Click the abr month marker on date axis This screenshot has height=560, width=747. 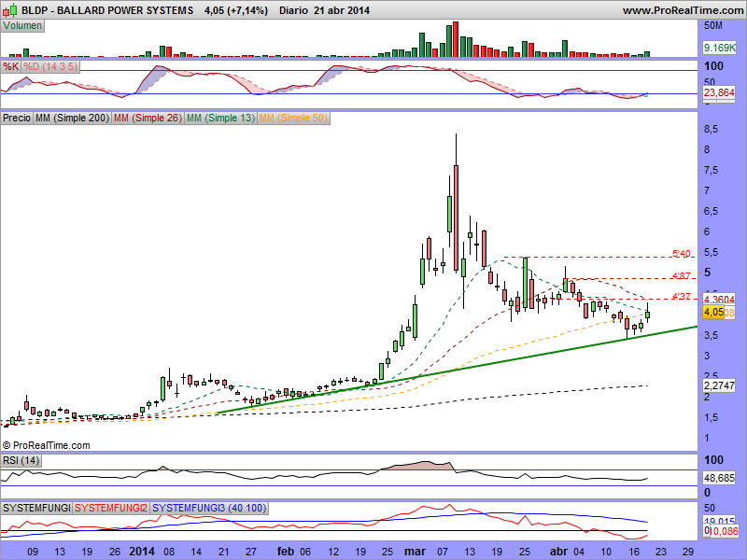click(x=558, y=552)
